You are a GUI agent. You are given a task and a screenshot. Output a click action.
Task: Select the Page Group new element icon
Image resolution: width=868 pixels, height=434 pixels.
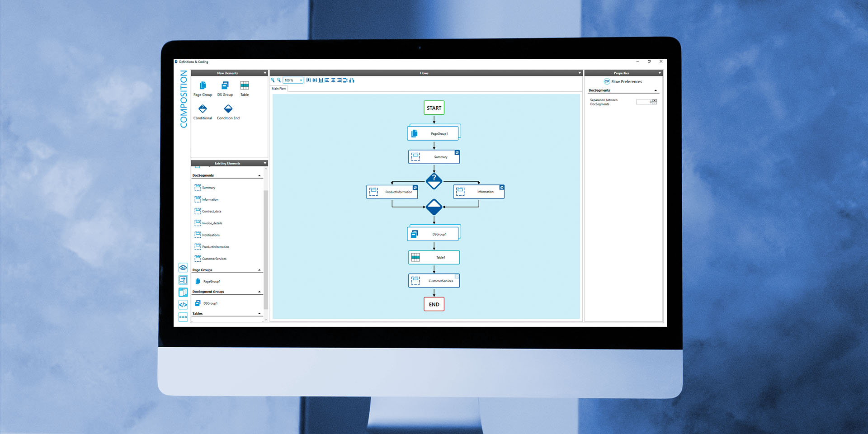point(203,85)
